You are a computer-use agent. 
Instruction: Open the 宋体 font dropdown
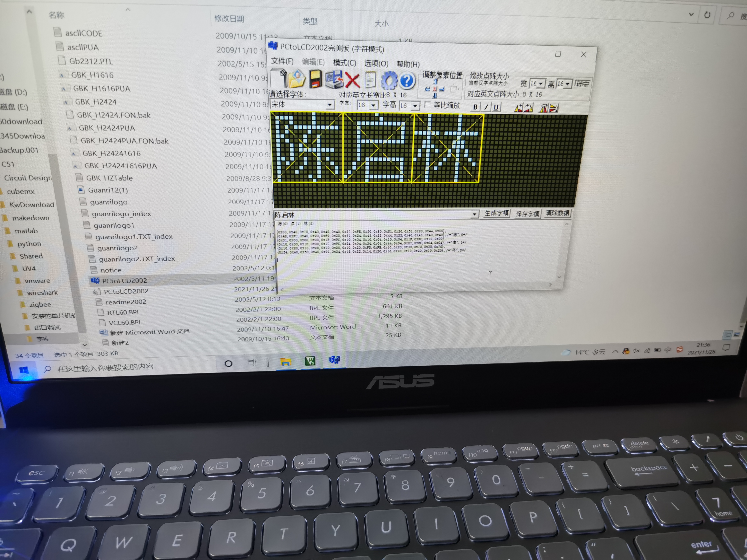(x=330, y=105)
